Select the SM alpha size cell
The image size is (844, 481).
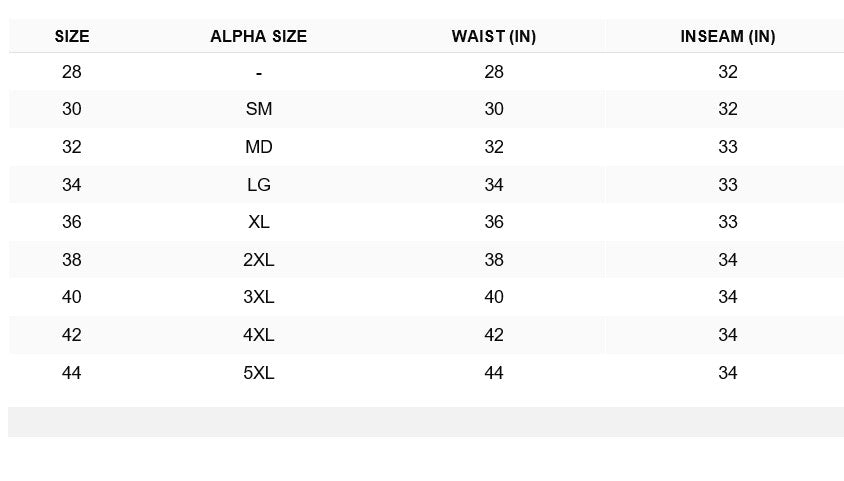[x=259, y=109]
